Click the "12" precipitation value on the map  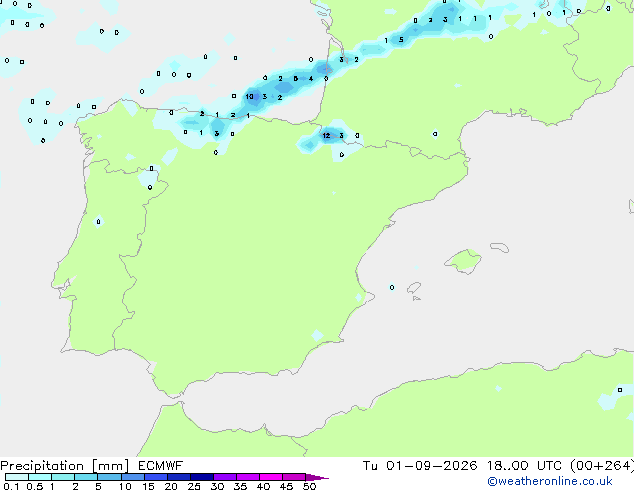coord(326,135)
